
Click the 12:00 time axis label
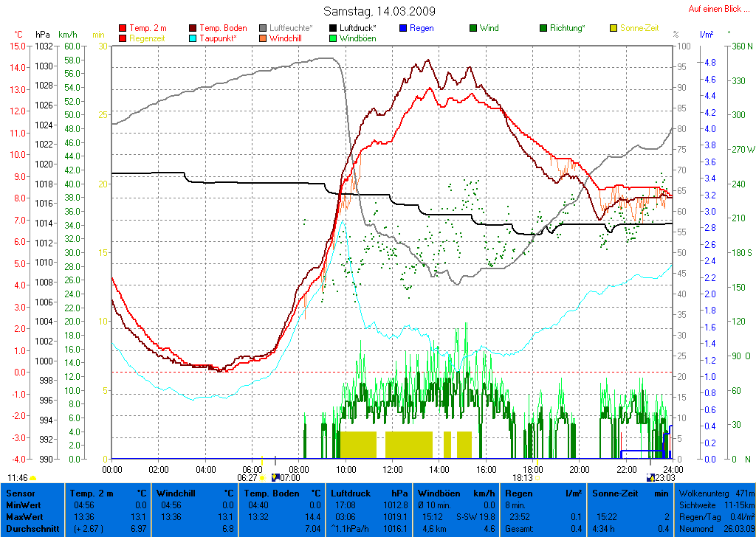[x=393, y=469]
